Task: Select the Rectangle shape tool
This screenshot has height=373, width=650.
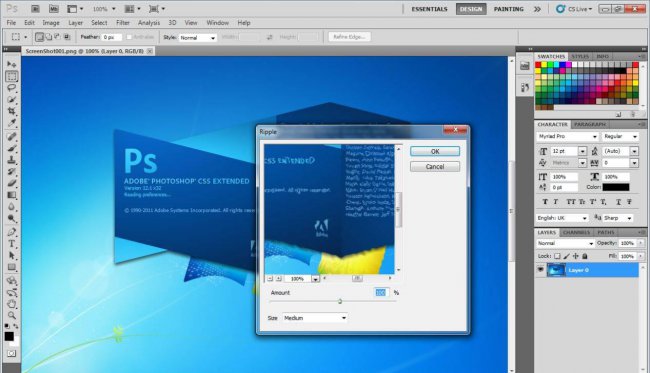Action: pos(12,267)
